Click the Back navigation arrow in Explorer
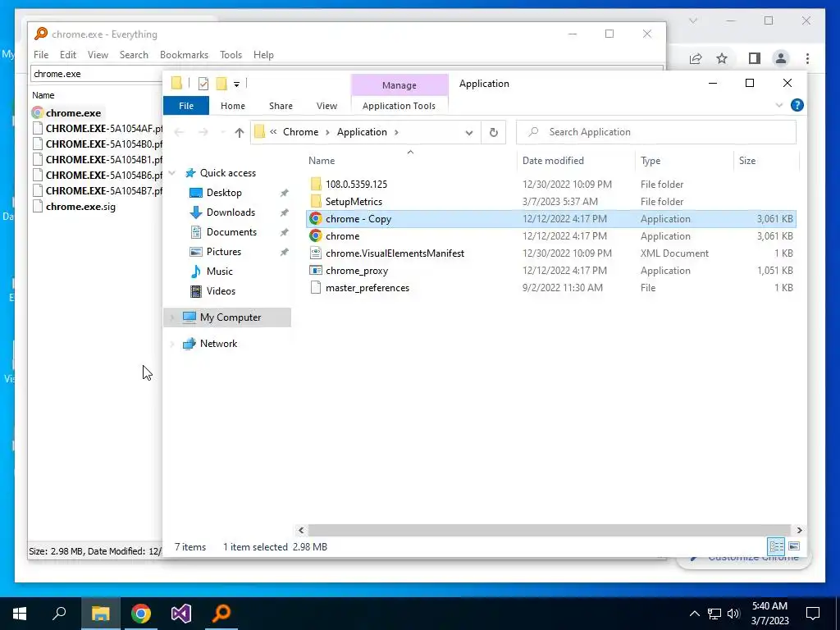Screen dimensions: 840x630 click(x=179, y=132)
